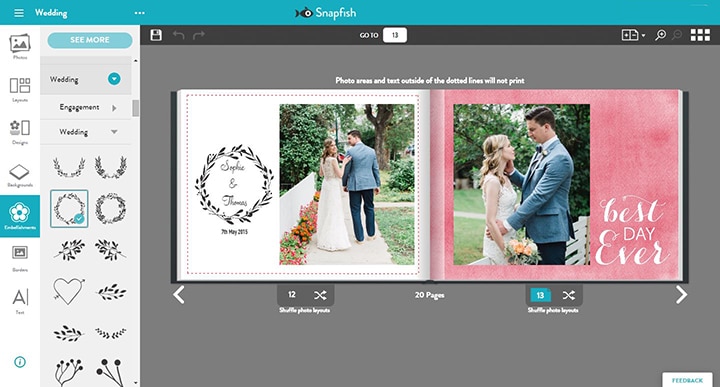Open the Wedding category dropdown
This screenshot has width=720, height=387.
[114, 79]
